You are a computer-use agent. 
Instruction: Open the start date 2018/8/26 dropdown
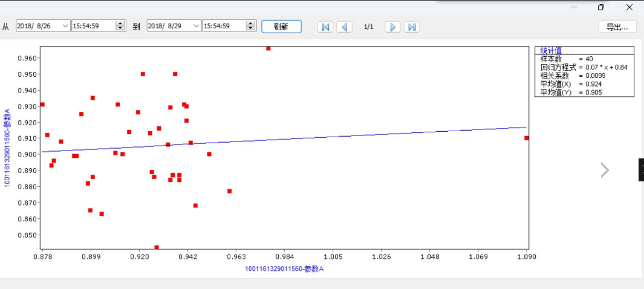point(65,26)
